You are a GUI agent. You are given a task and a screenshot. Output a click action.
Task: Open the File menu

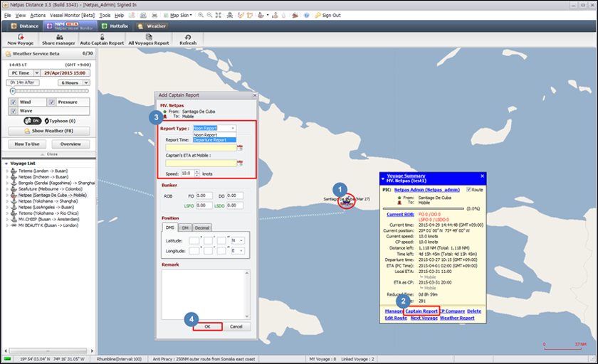pyautogui.click(x=8, y=15)
